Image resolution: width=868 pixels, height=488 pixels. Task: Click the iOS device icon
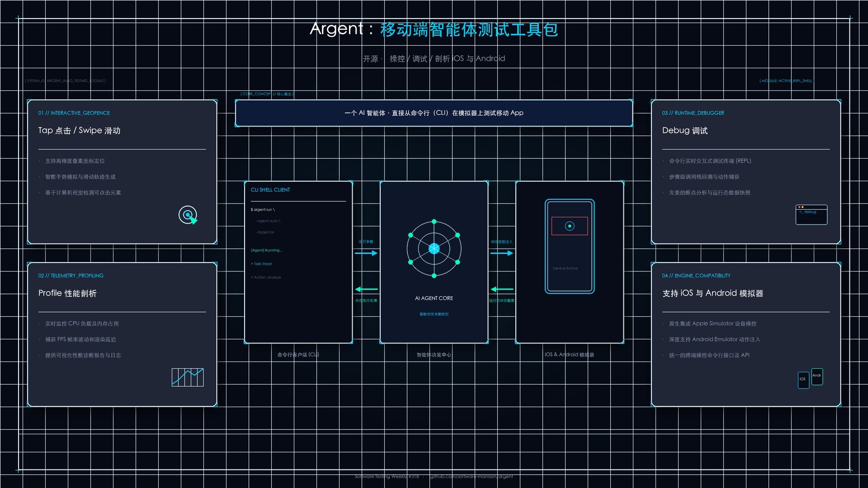803,380
